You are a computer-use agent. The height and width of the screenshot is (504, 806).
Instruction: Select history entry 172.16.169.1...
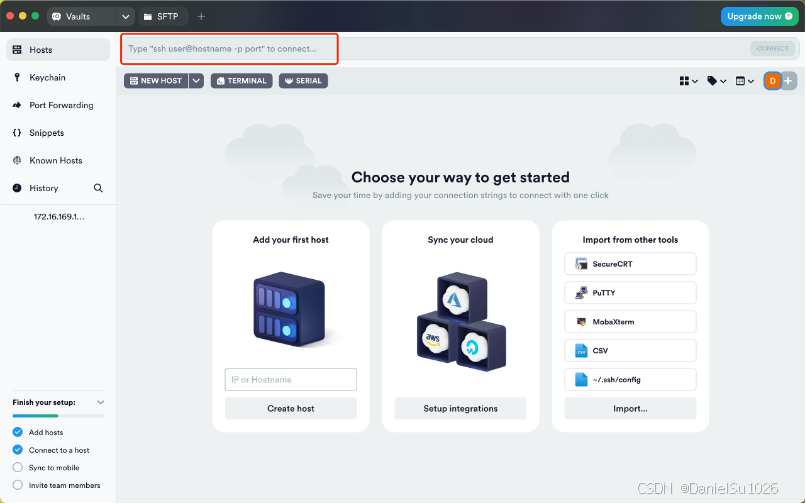click(x=59, y=217)
